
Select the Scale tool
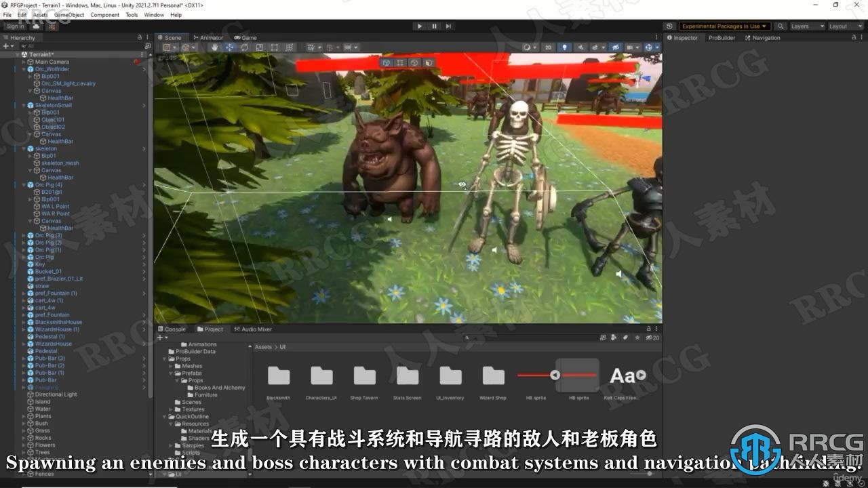pos(260,47)
